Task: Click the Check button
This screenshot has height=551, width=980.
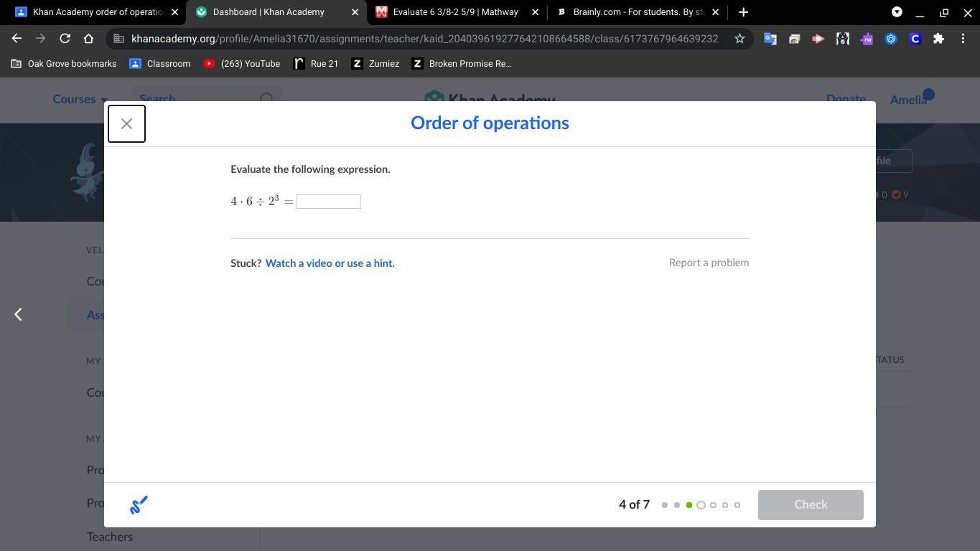Action: click(811, 505)
